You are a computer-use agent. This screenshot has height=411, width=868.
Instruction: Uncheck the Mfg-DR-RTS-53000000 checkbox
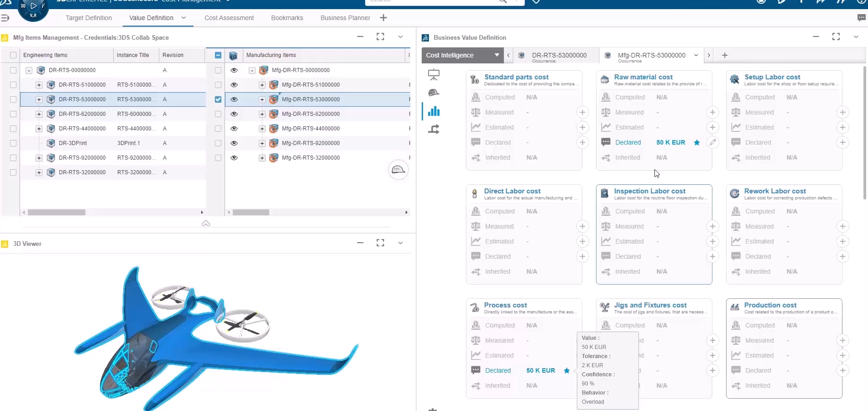tap(218, 99)
